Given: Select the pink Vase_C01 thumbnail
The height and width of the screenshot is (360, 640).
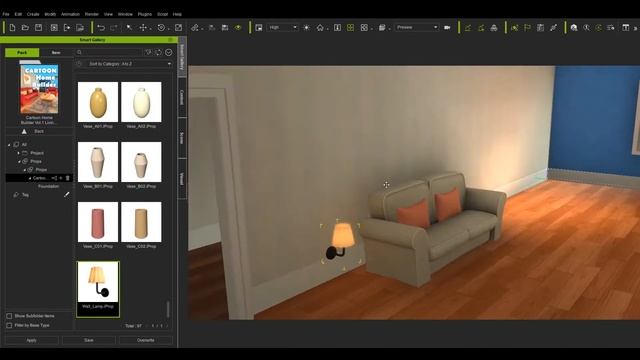Looking at the screenshot, I should 98,222.
